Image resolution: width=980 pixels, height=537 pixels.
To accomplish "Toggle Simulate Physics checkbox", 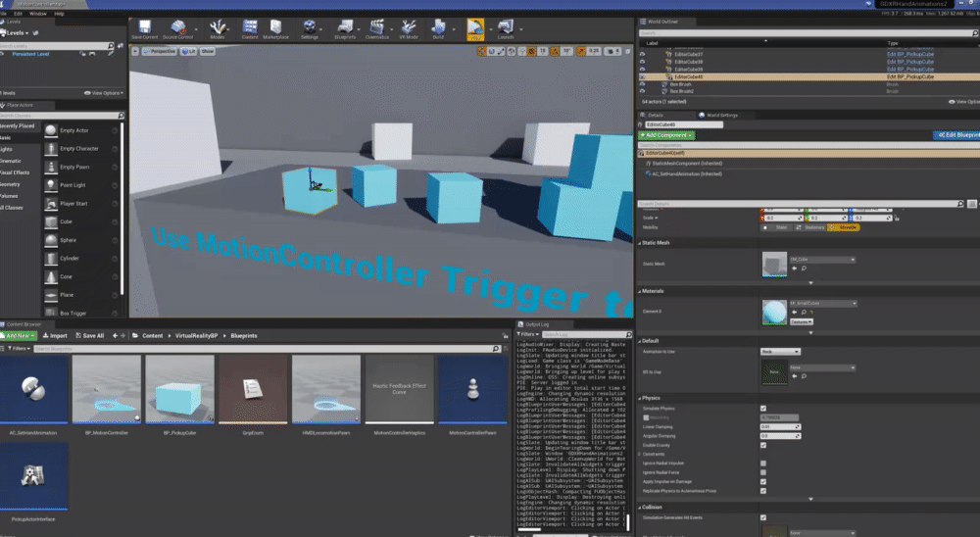I will click(x=763, y=409).
